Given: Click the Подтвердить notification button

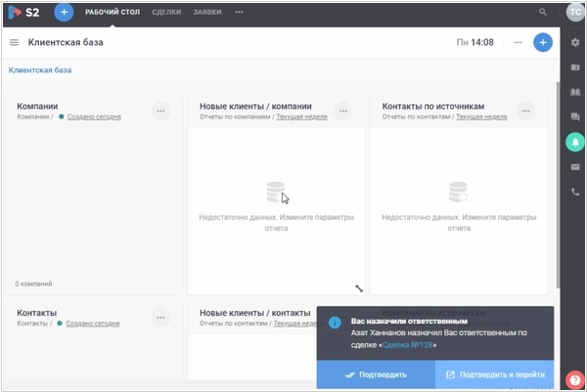Looking at the screenshot, I should click(376, 374).
